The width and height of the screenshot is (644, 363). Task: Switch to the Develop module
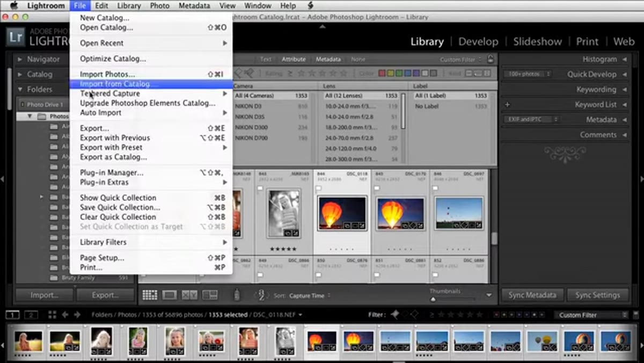pos(478,42)
